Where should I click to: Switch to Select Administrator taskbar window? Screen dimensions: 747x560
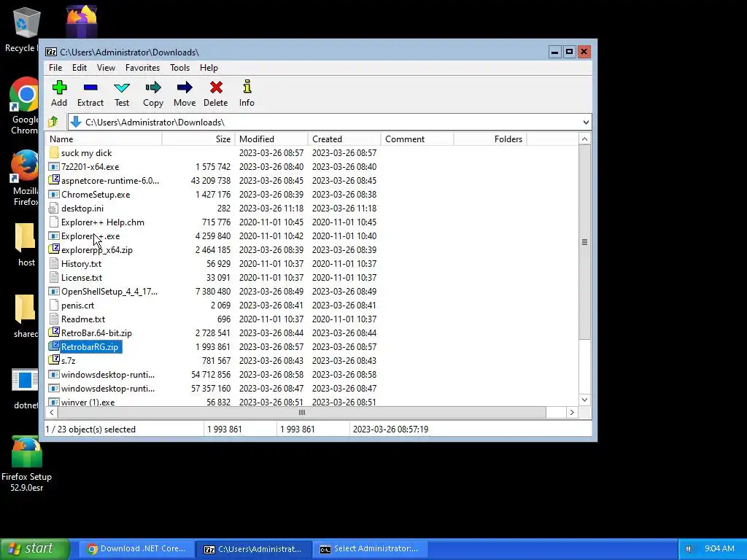pyautogui.click(x=370, y=549)
